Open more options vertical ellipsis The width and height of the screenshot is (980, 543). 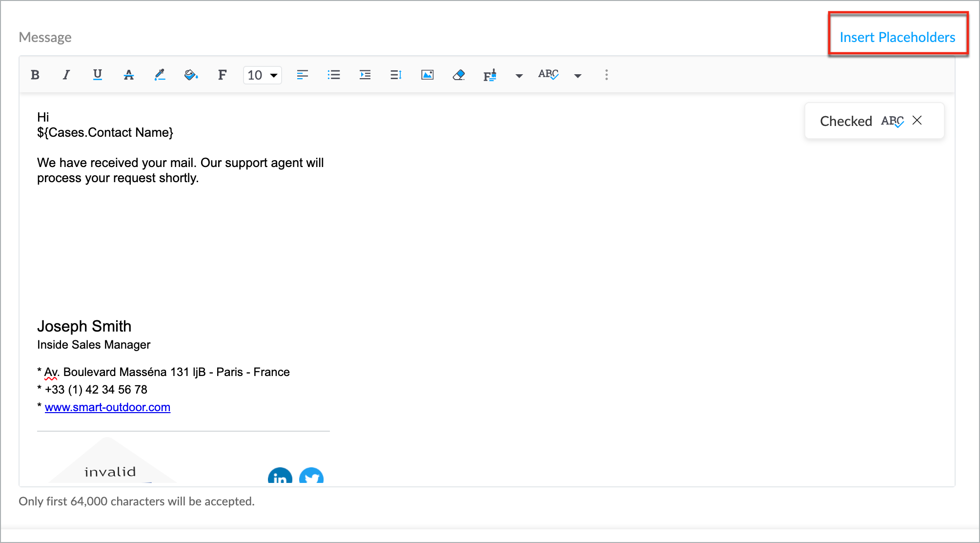tap(607, 75)
